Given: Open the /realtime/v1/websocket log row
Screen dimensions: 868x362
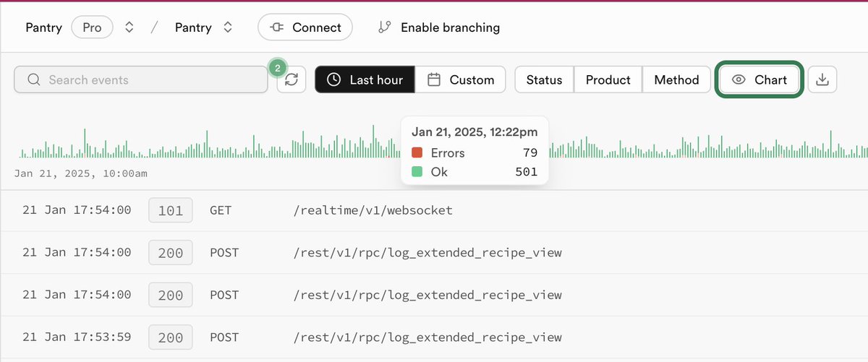Looking at the screenshot, I should 434,211.
